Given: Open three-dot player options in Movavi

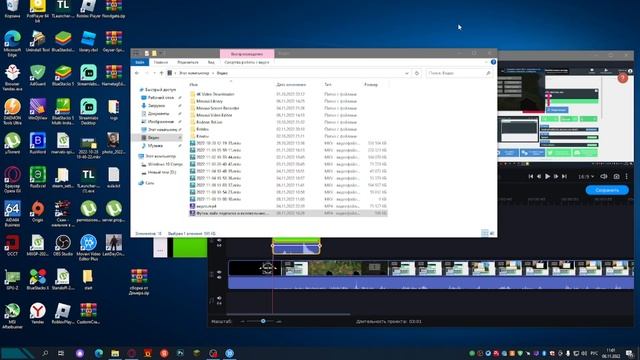Looking at the screenshot, I should tap(627, 176).
